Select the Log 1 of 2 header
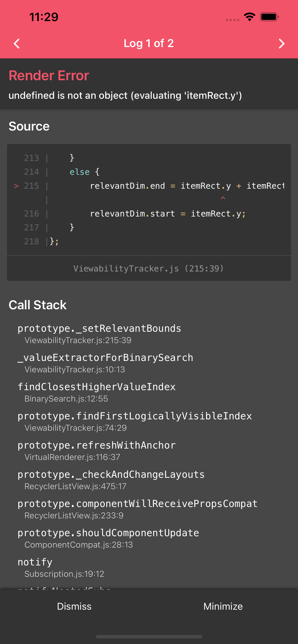This screenshot has width=298, height=644. click(x=149, y=43)
